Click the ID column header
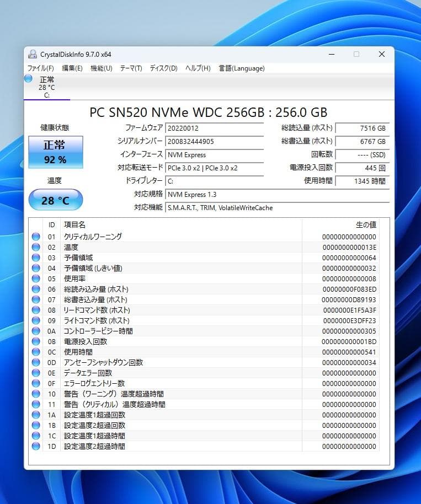 point(51,224)
